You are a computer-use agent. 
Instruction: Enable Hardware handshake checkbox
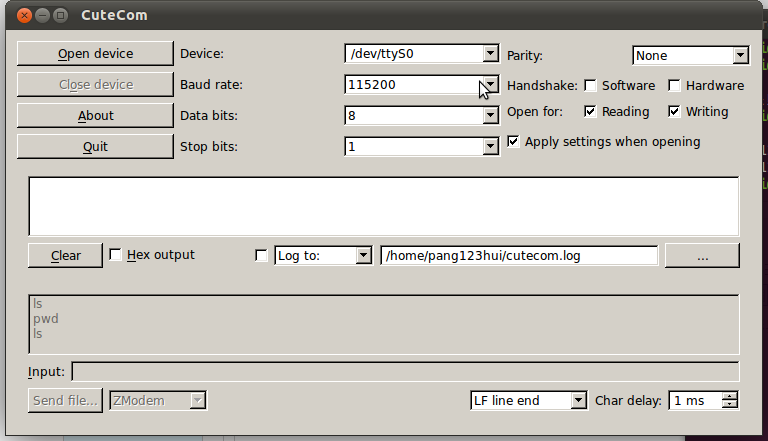coord(674,86)
